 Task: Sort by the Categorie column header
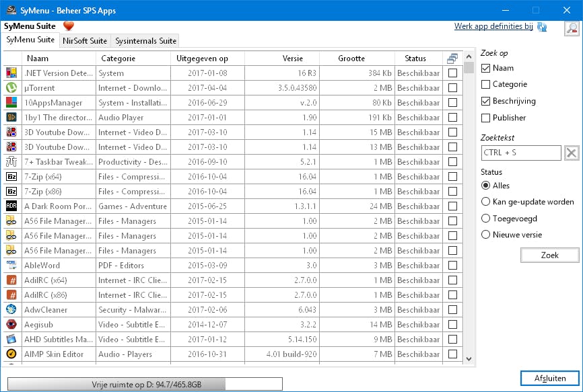pos(133,58)
